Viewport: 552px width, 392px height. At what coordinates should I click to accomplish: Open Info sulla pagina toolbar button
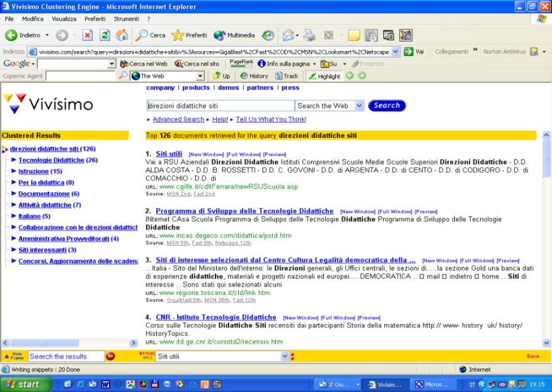coord(284,64)
